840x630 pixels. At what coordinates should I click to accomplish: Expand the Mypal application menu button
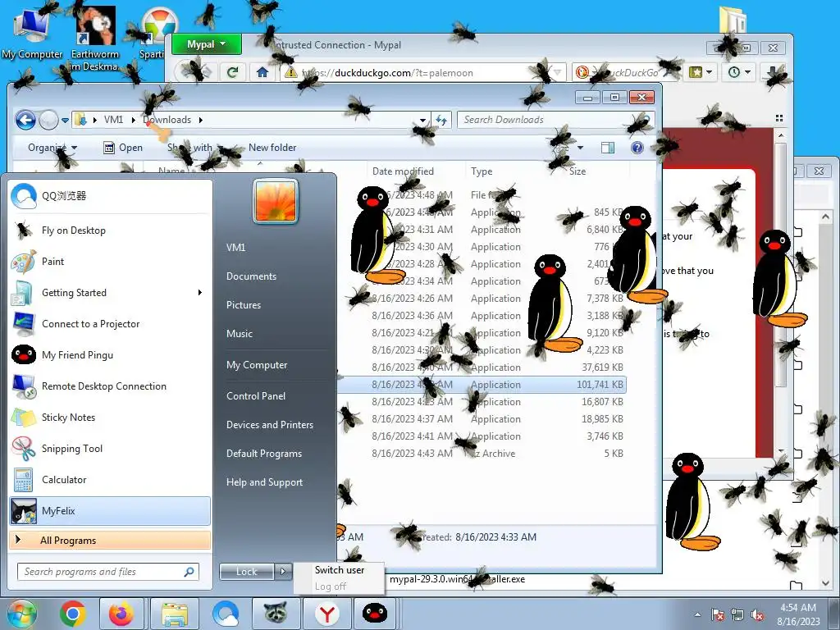(206, 44)
